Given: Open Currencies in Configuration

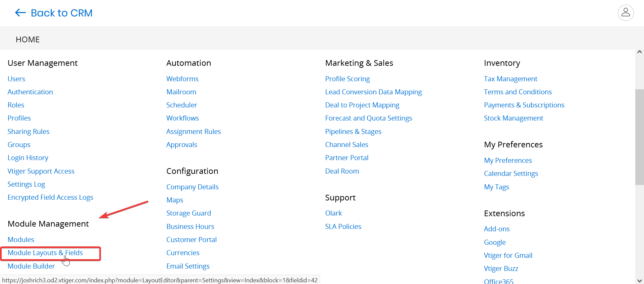Looking at the screenshot, I should pyautogui.click(x=183, y=252).
